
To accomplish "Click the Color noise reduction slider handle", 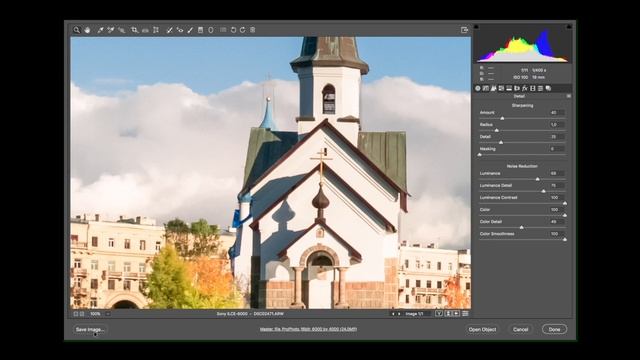I will click(565, 215).
